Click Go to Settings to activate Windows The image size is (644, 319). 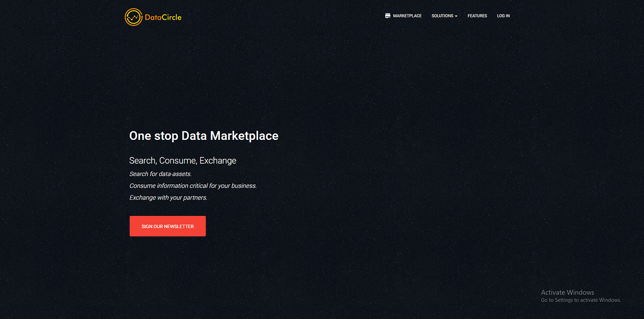[581, 300]
